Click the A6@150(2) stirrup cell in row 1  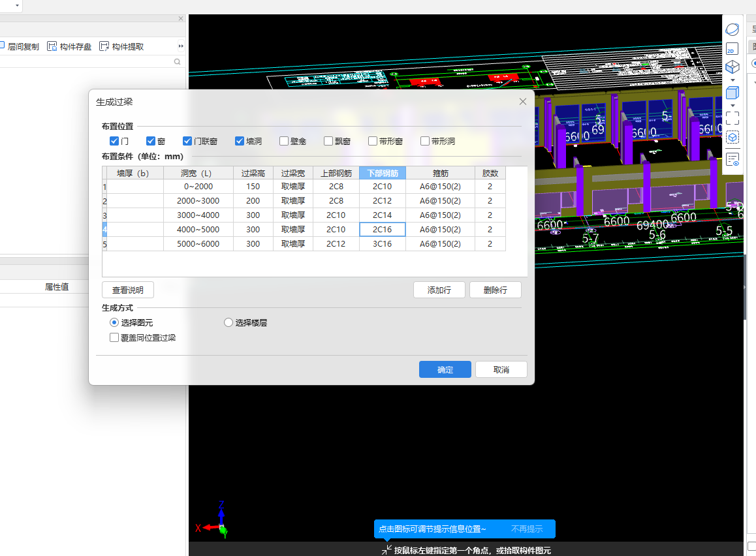point(440,187)
